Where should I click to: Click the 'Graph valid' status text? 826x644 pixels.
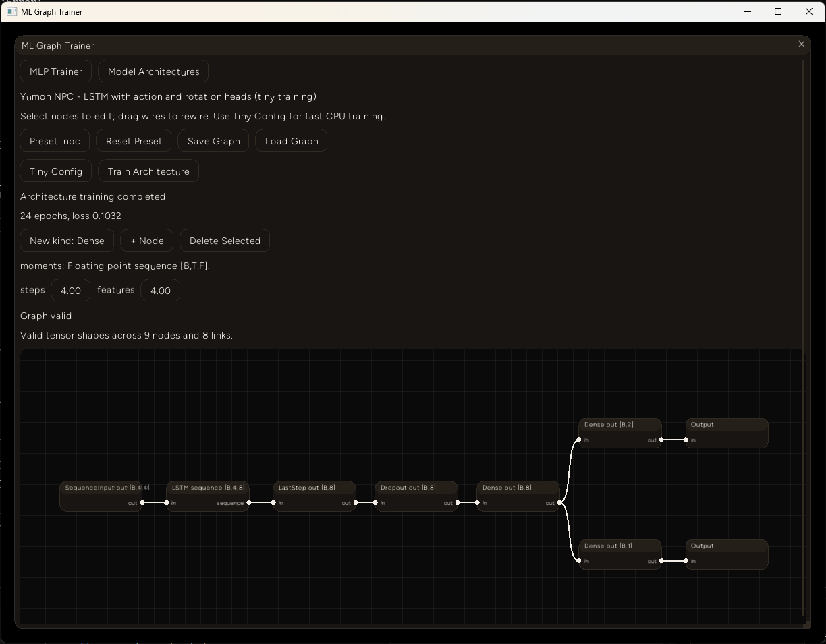click(46, 316)
